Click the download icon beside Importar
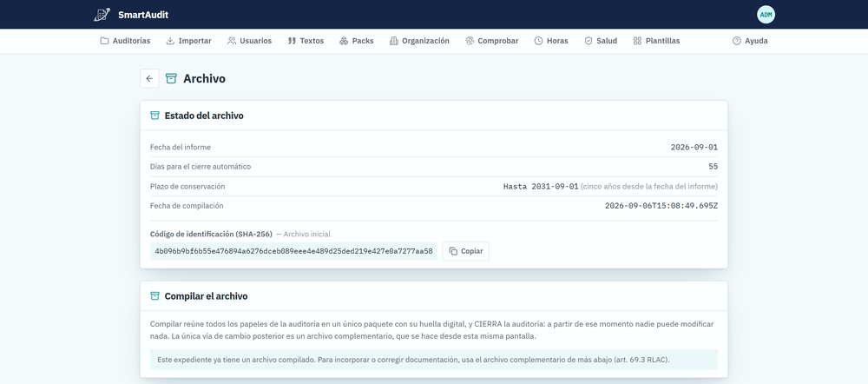This screenshot has width=868, height=384. [170, 41]
